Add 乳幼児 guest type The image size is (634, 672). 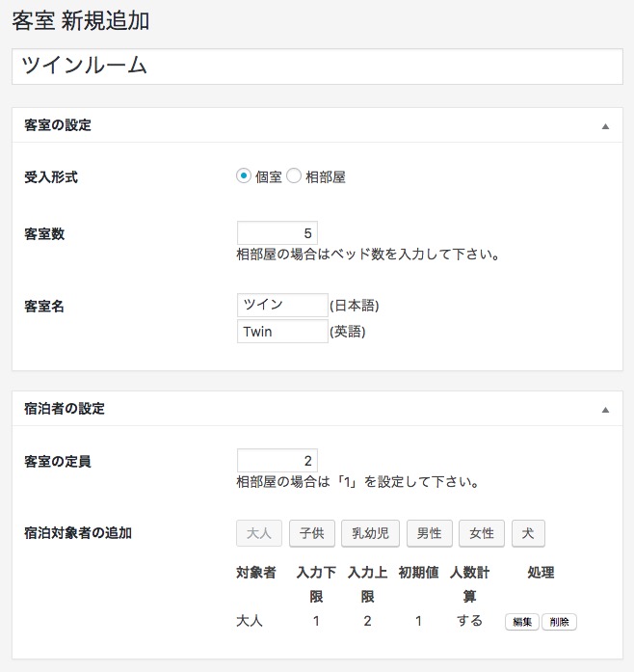tap(371, 533)
